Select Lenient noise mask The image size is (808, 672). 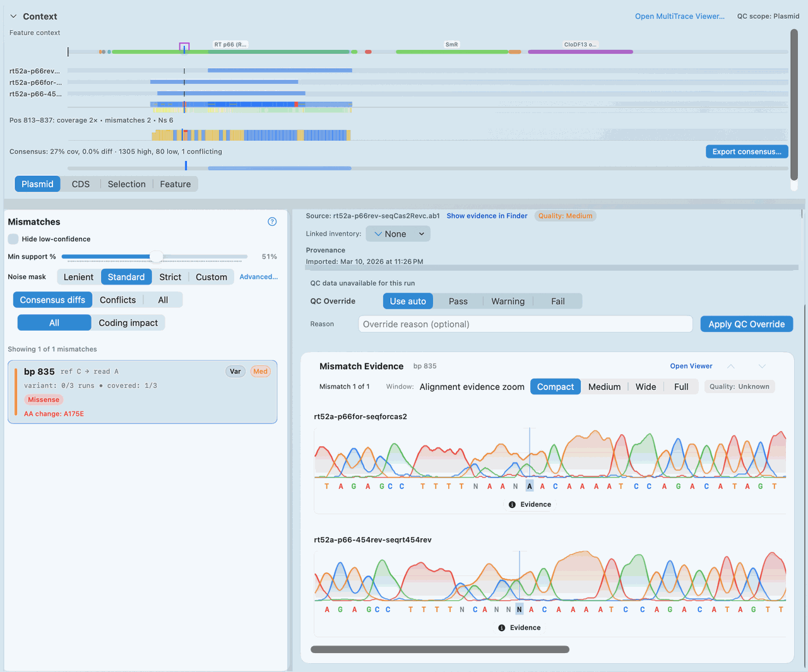78,277
